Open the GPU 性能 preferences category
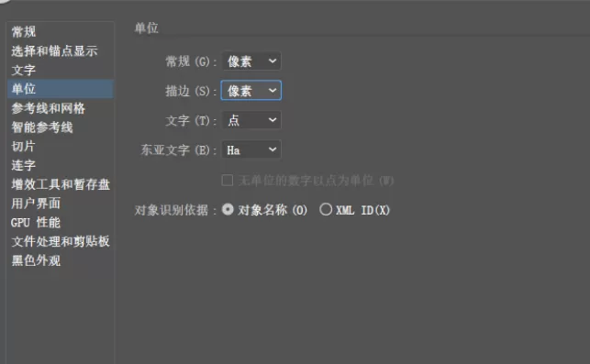This screenshot has height=364, width=590. click(x=61, y=223)
